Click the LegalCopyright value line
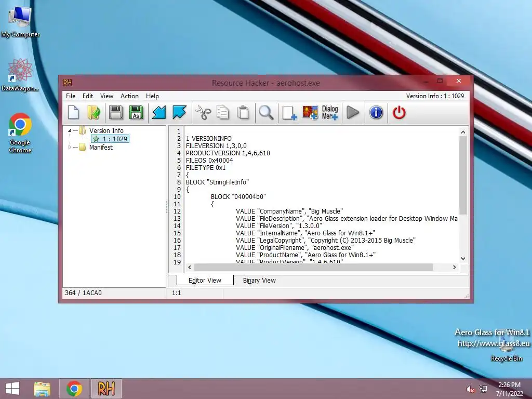Screen dimensions: 532x399 point(326,241)
